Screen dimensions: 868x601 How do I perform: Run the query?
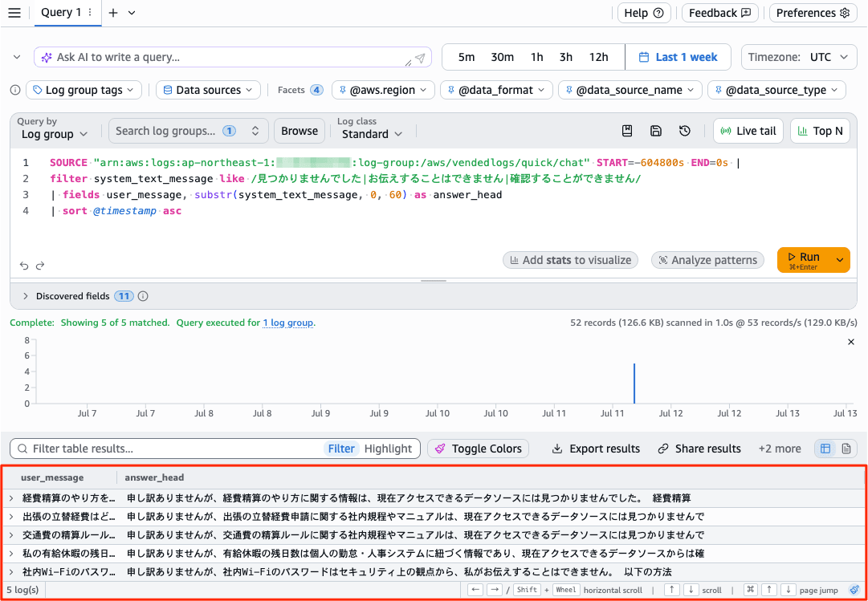pyautogui.click(x=804, y=260)
